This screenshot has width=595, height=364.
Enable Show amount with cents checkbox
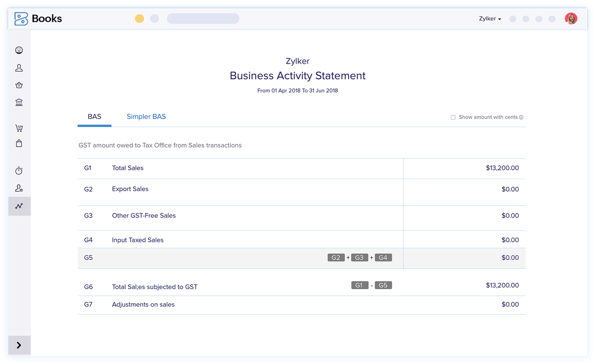click(x=453, y=117)
